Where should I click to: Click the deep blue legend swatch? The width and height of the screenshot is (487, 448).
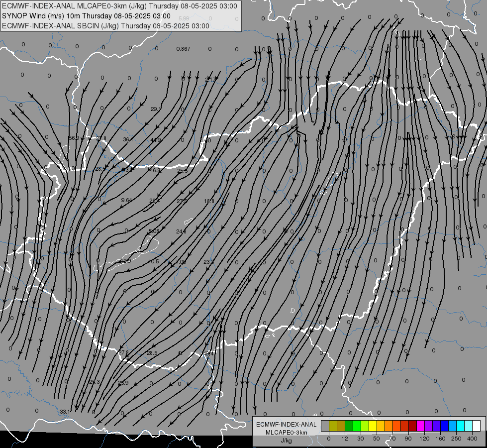click(x=444, y=426)
